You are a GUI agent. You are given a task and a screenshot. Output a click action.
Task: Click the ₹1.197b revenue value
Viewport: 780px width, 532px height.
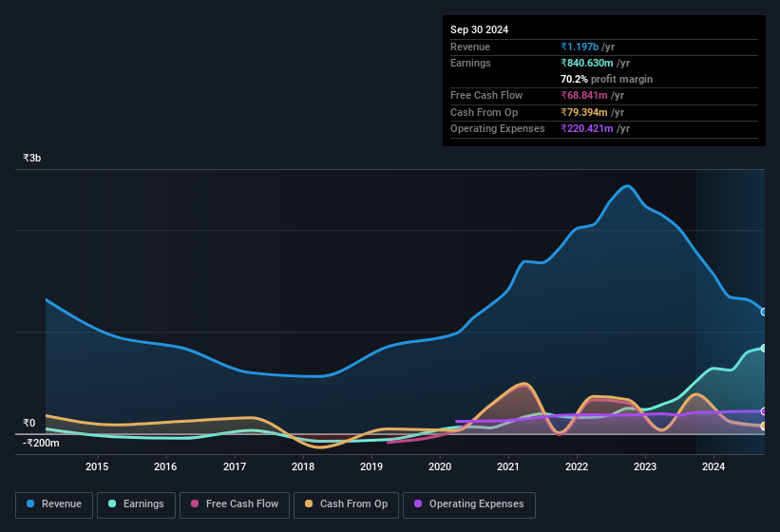click(x=580, y=47)
